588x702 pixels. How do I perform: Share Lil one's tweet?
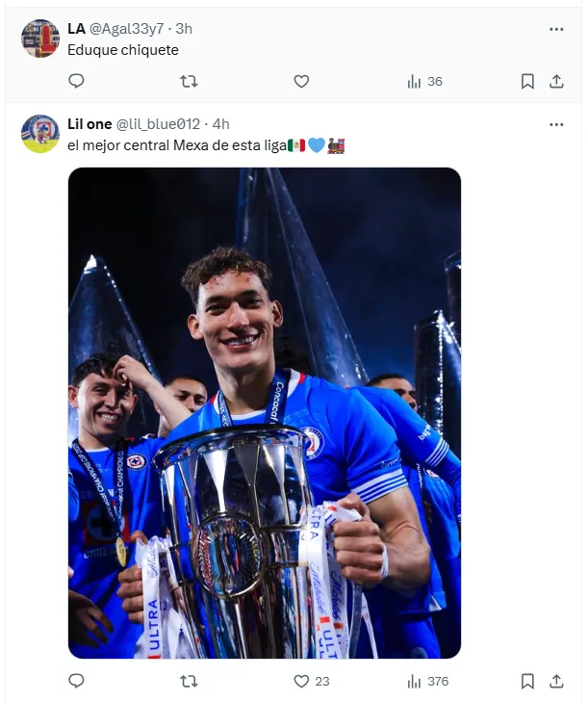click(556, 681)
